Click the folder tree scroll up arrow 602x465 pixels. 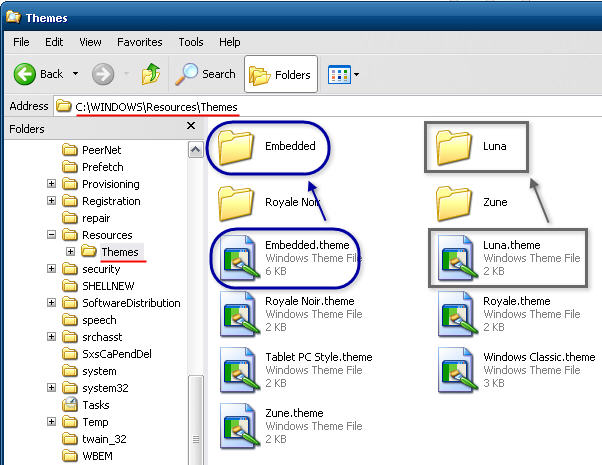click(x=195, y=149)
